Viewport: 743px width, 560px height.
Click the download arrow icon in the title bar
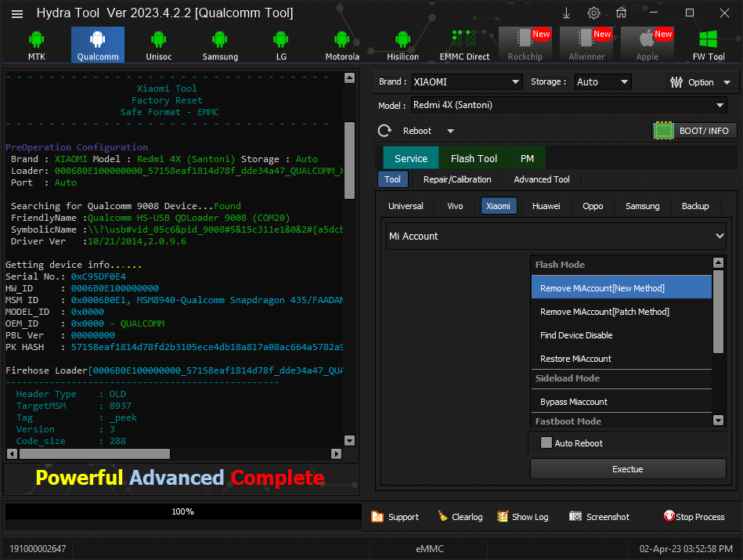pyautogui.click(x=566, y=13)
